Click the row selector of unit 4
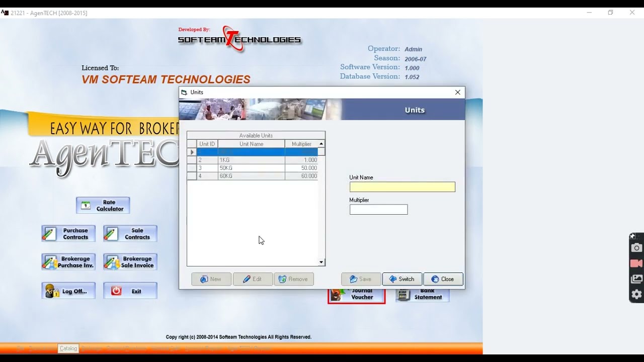Screen dimensions: 644x362 click(192, 176)
